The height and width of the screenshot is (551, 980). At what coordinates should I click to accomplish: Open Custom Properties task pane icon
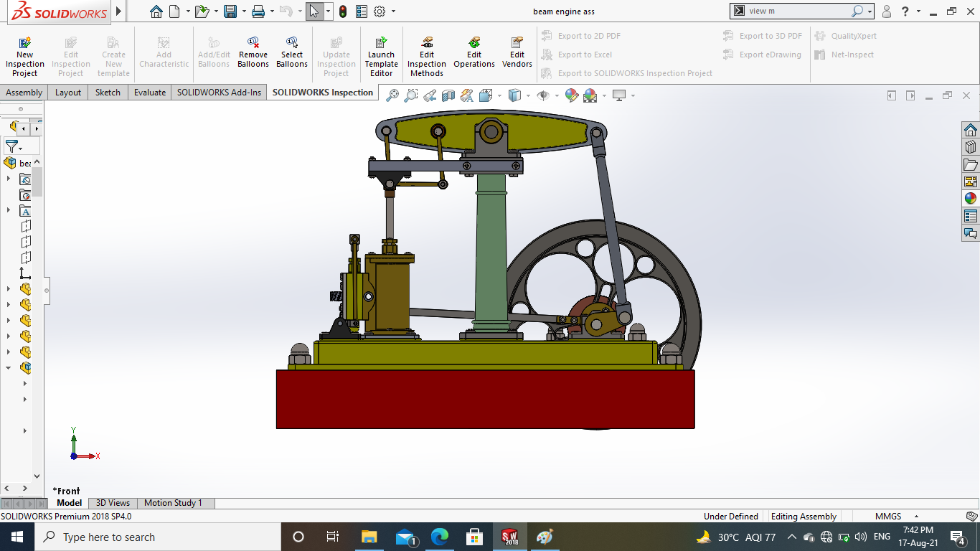click(x=971, y=216)
